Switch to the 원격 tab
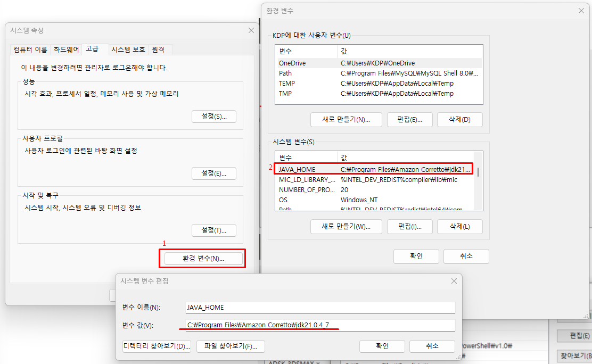This screenshot has width=592, height=364. [x=158, y=49]
